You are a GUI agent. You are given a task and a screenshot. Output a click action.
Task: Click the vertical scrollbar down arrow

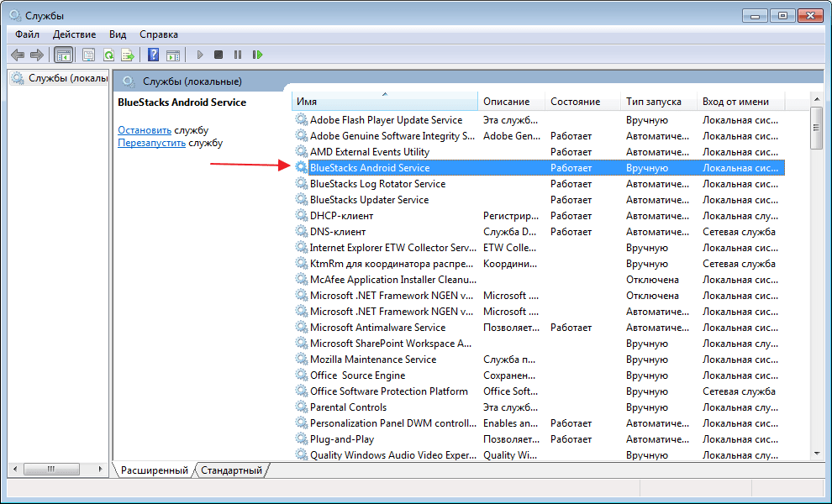(816, 454)
